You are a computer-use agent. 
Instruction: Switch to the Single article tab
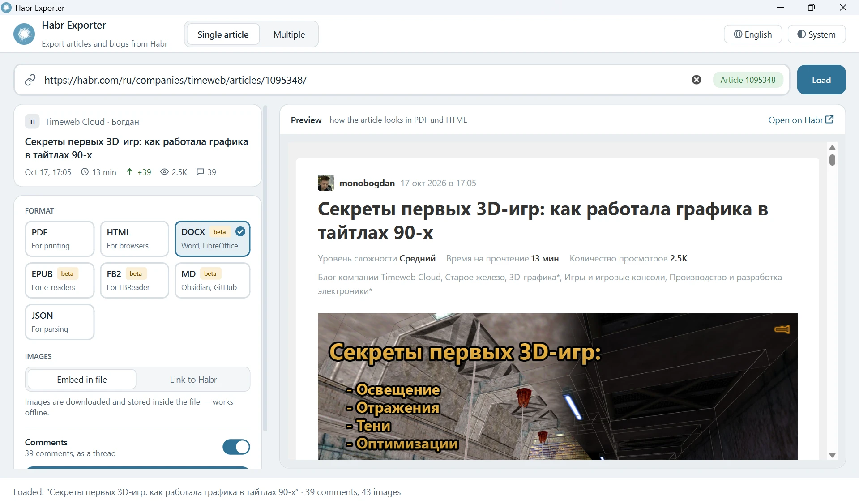(223, 34)
